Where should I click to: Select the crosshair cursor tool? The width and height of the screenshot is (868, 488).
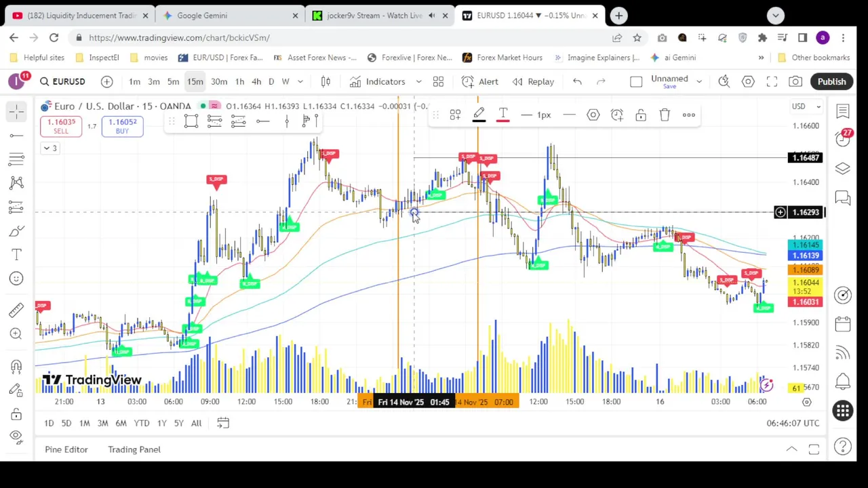click(x=16, y=112)
